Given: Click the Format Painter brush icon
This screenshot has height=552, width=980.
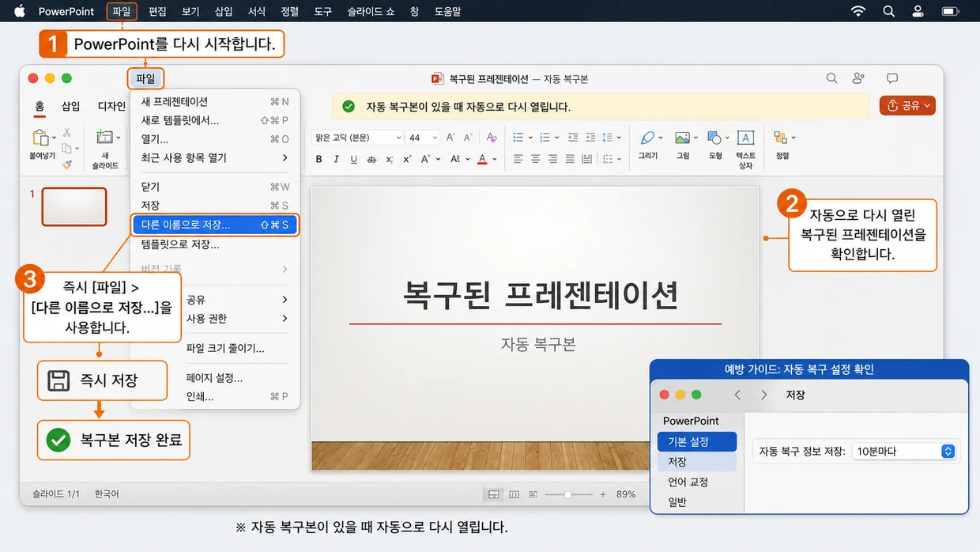Looking at the screenshot, I should (67, 164).
